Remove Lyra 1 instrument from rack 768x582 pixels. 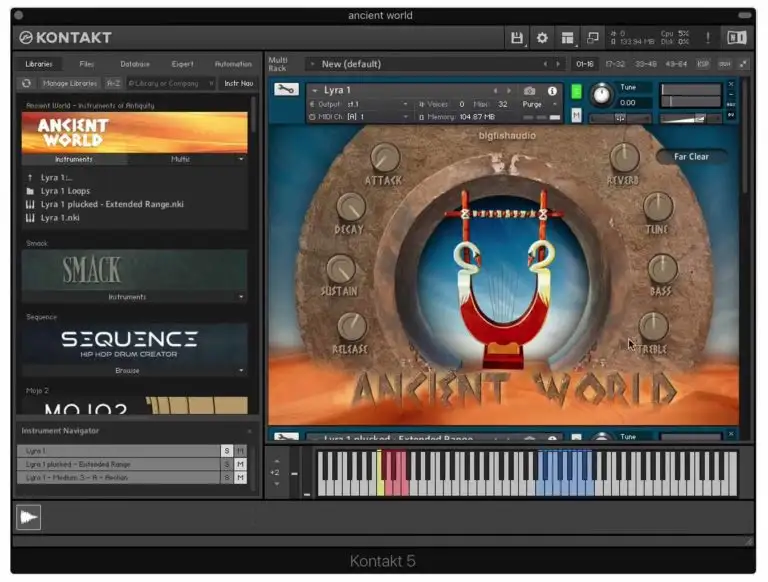(x=731, y=84)
